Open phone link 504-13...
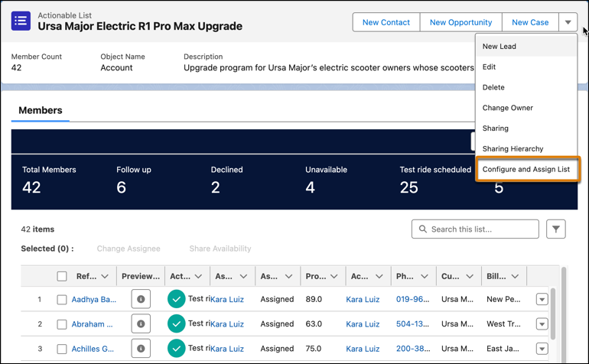 point(412,324)
